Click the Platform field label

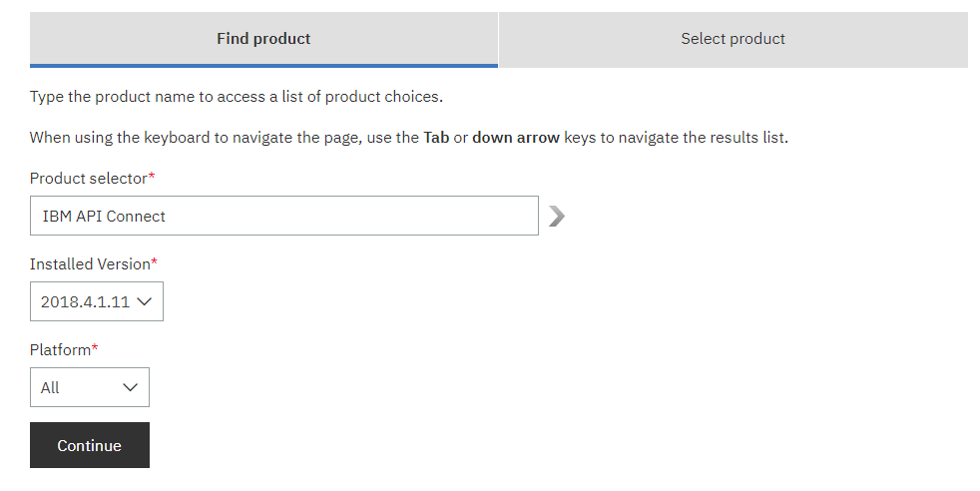pyautogui.click(x=63, y=349)
